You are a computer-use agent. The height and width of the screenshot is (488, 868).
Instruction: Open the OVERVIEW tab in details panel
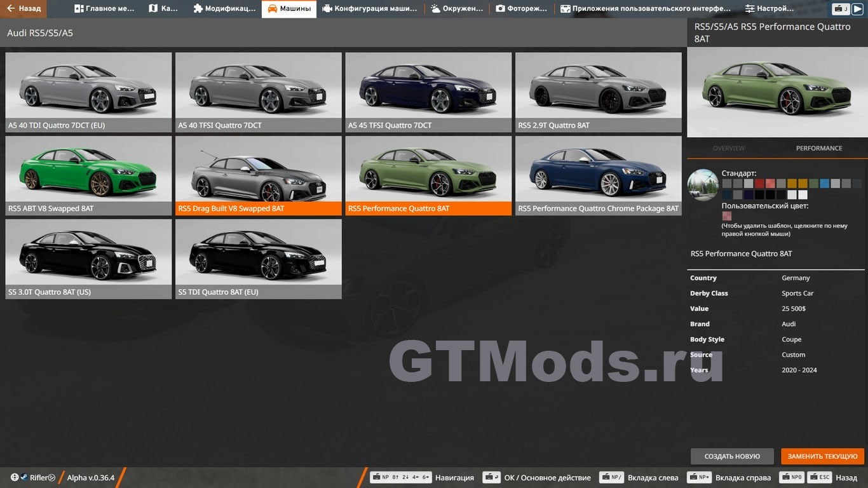point(729,148)
